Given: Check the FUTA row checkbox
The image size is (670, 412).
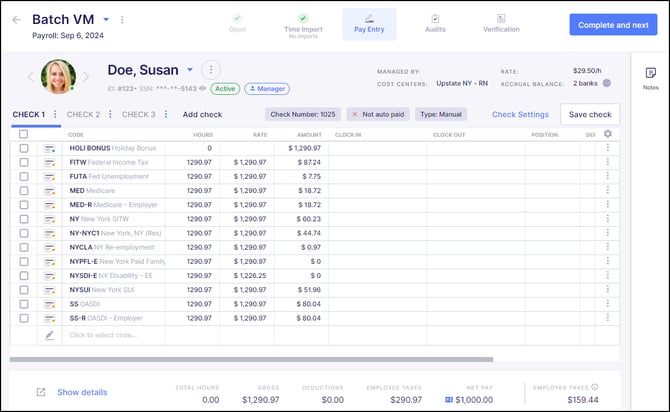Looking at the screenshot, I should [24, 177].
